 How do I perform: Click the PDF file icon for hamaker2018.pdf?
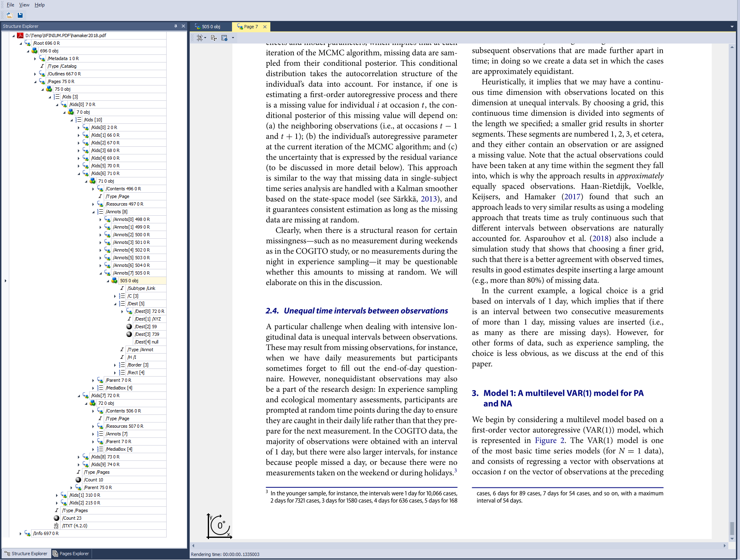click(x=20, y=35)
